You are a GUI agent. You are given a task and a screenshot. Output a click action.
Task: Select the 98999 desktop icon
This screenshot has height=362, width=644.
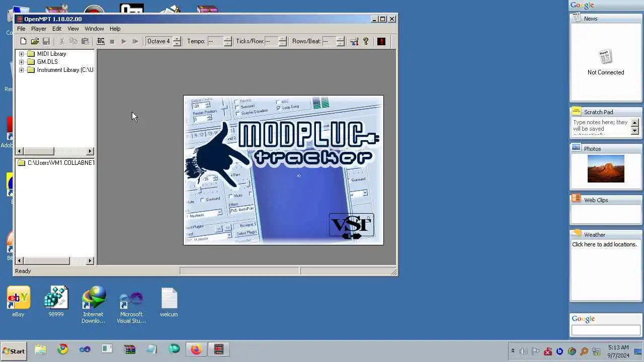(x=56, y=302)
